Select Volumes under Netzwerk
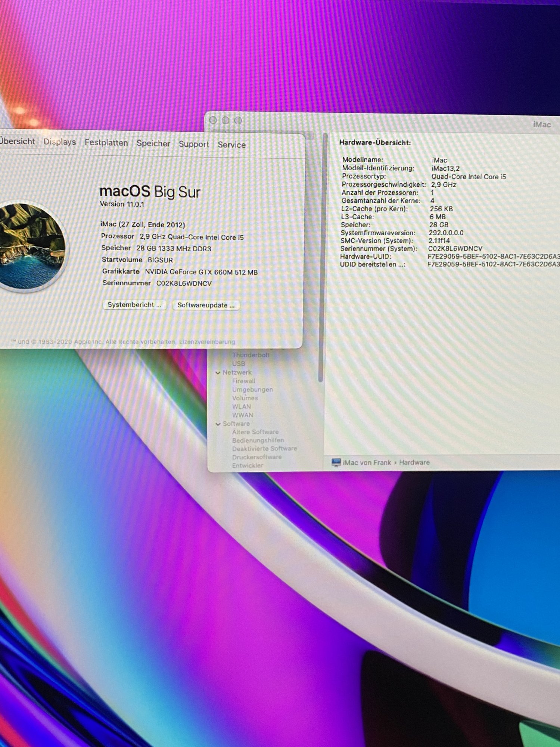 click(x=245, y=398)
